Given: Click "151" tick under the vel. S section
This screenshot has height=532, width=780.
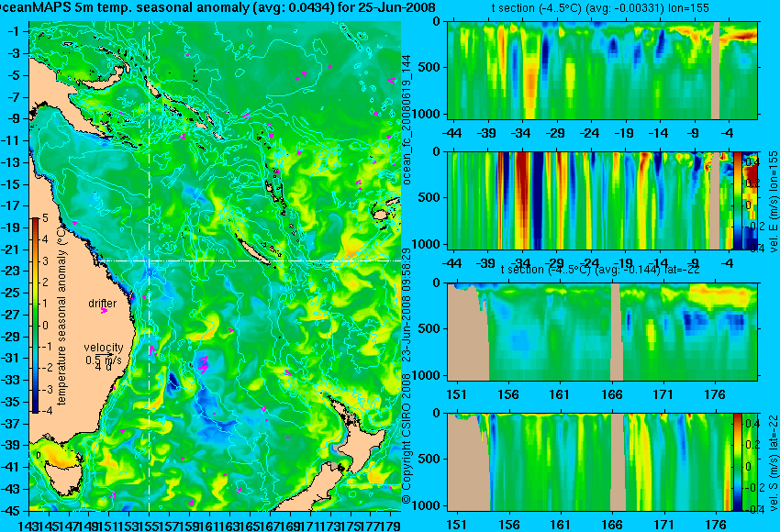Looking at the screenshot, I should click(x=457, y=525).
